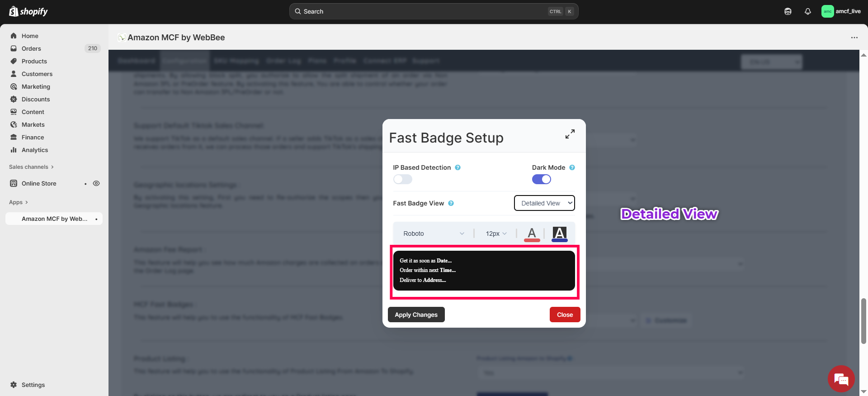The image size is (868, 396).
Task: Open Analytics in sidebar
Action: click(35, 150)
